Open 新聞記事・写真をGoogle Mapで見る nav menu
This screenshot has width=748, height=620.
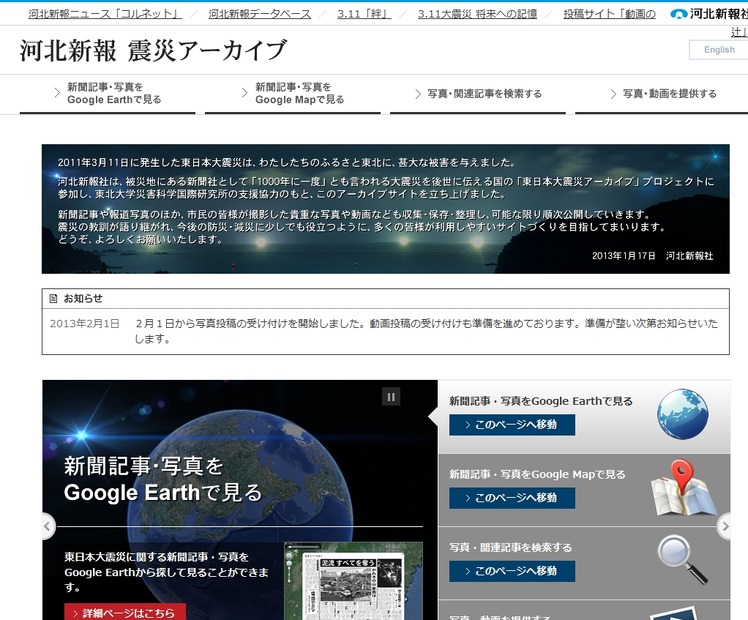[292, 93]
